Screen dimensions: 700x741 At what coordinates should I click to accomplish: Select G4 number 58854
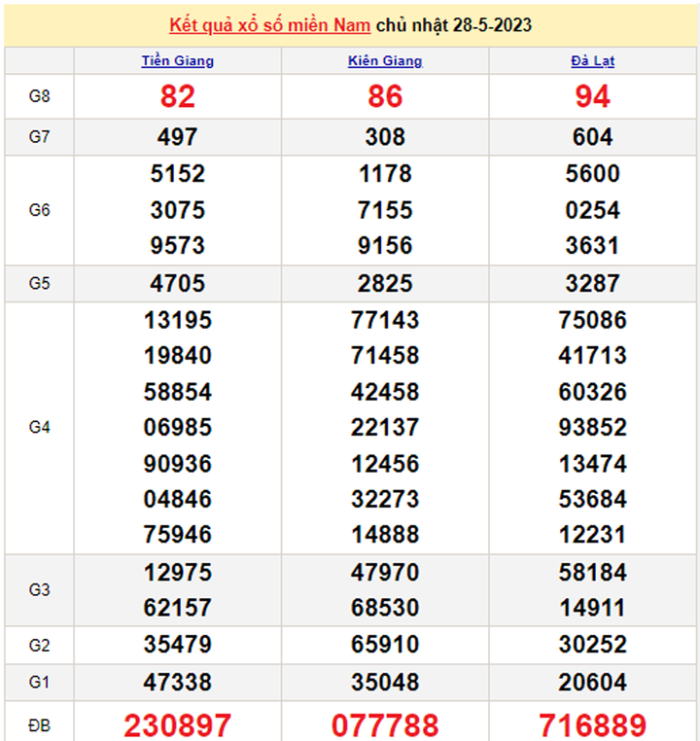pyautogui.click(x=178, y=392)
